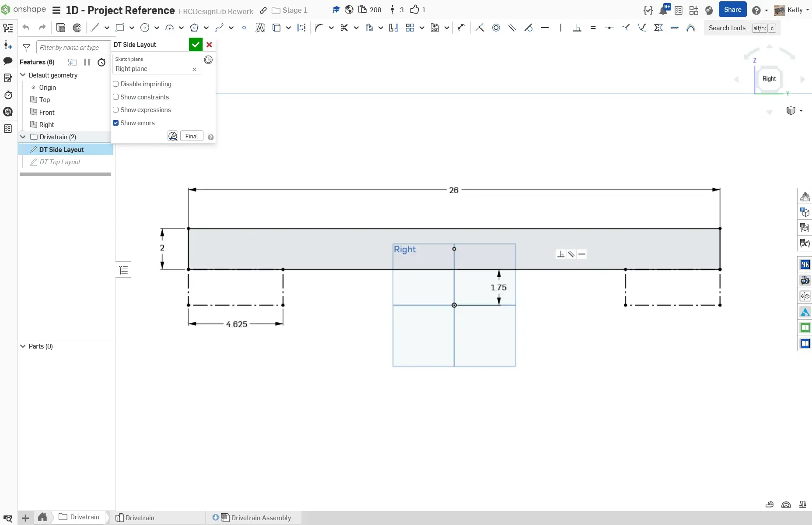Click the Undo arrow

pos(26,28)
